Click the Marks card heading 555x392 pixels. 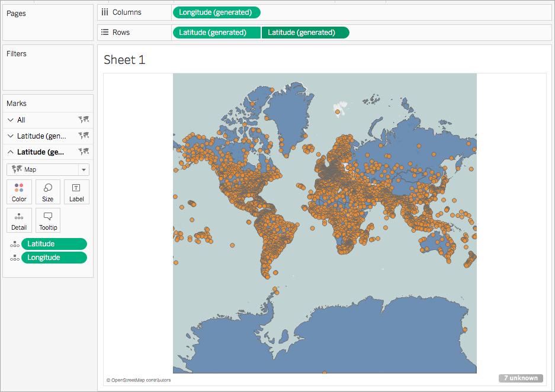[16, 103]
